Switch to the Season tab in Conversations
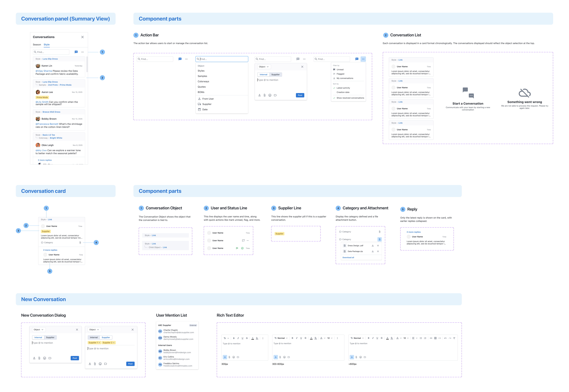Screen dimensions: 569x392 pos(37,45)
